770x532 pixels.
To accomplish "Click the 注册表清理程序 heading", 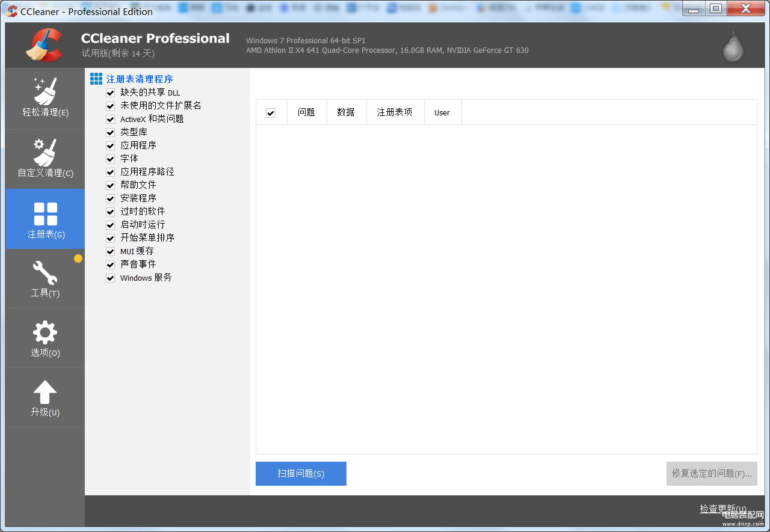I will [140, 79].
